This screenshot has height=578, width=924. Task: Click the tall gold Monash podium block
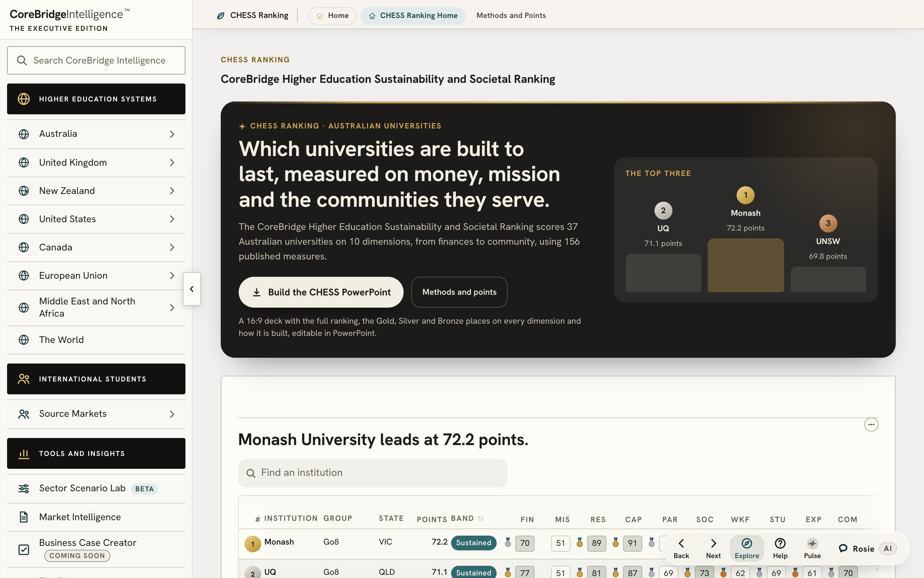(745, 265)
